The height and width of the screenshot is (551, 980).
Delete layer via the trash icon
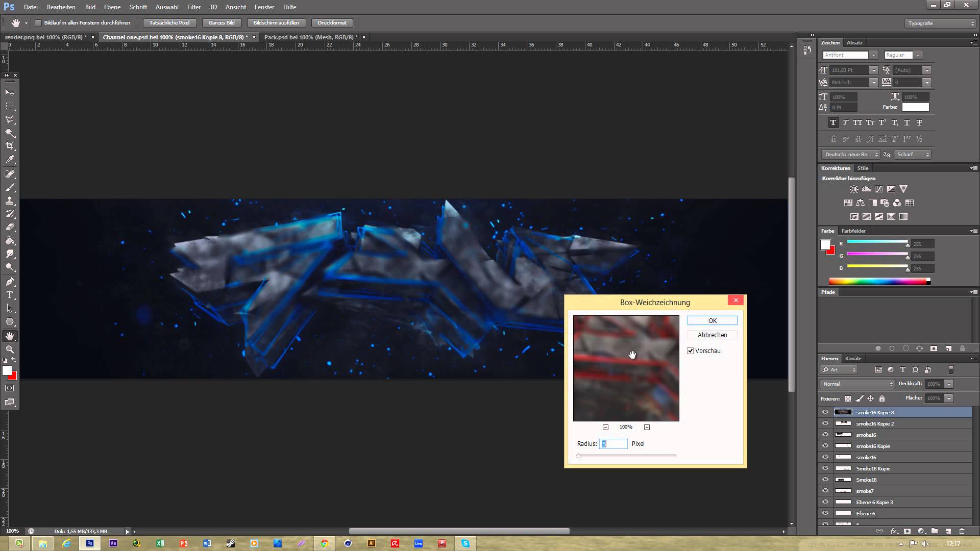[x=962, y=531]
